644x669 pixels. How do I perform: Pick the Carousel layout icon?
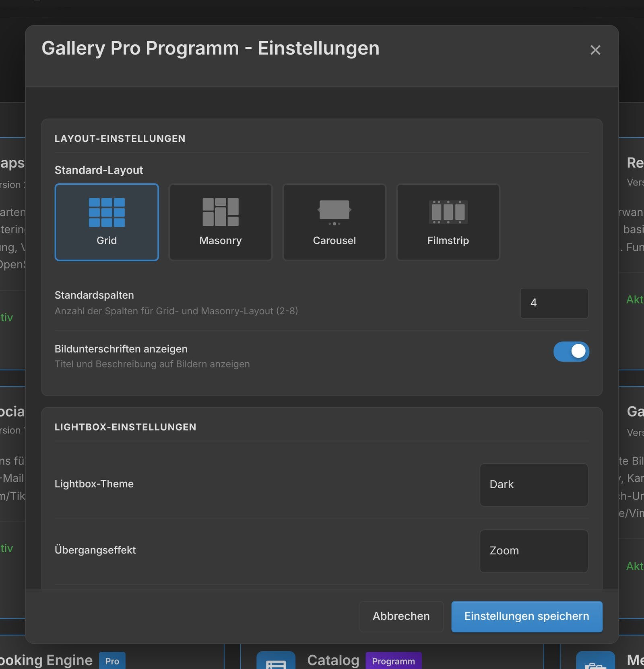334,212
